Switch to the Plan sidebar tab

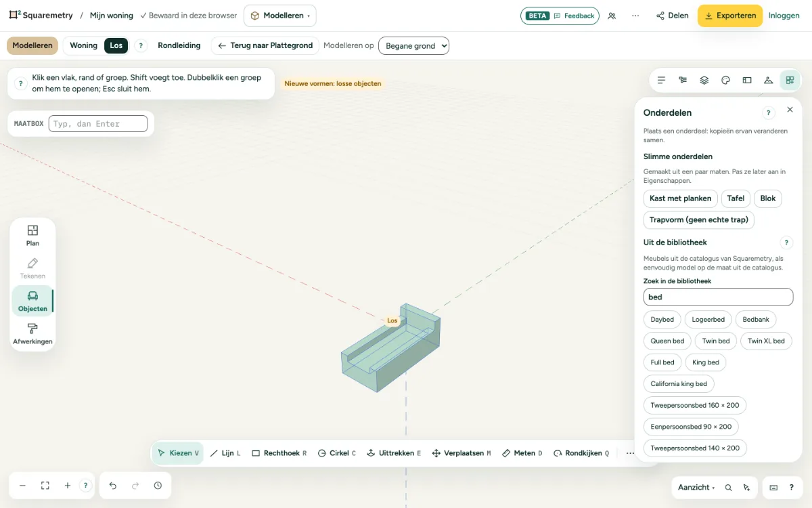(x=32, y=235)
